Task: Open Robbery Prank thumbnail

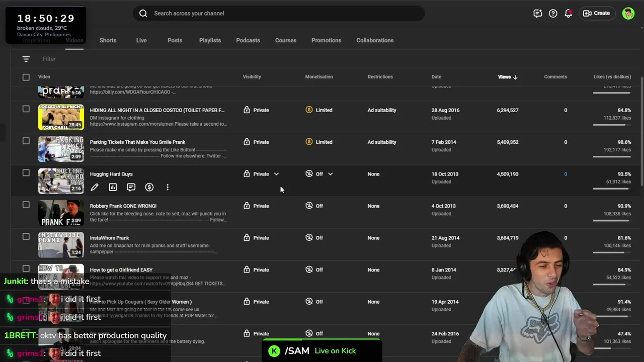Action: [x=61, y=213]
